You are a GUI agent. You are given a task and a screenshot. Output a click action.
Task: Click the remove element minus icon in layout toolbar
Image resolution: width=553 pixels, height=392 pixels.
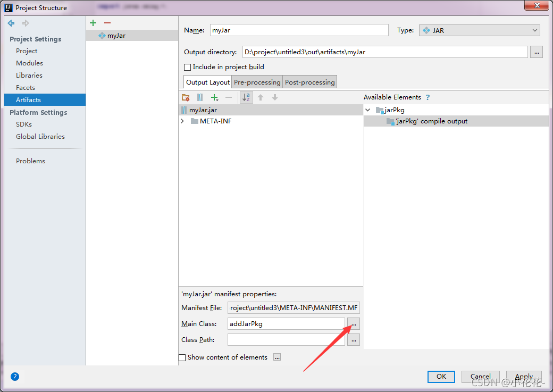coord(229,97)
